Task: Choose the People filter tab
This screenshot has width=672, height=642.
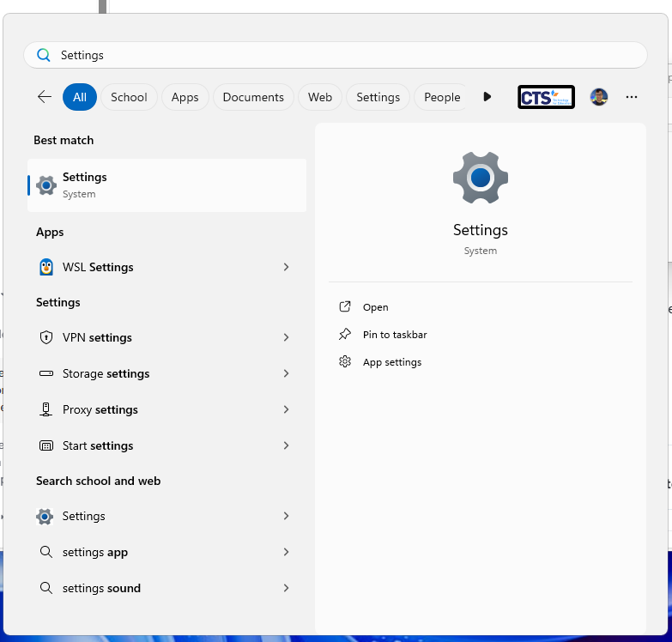Action: coord(442,97)
